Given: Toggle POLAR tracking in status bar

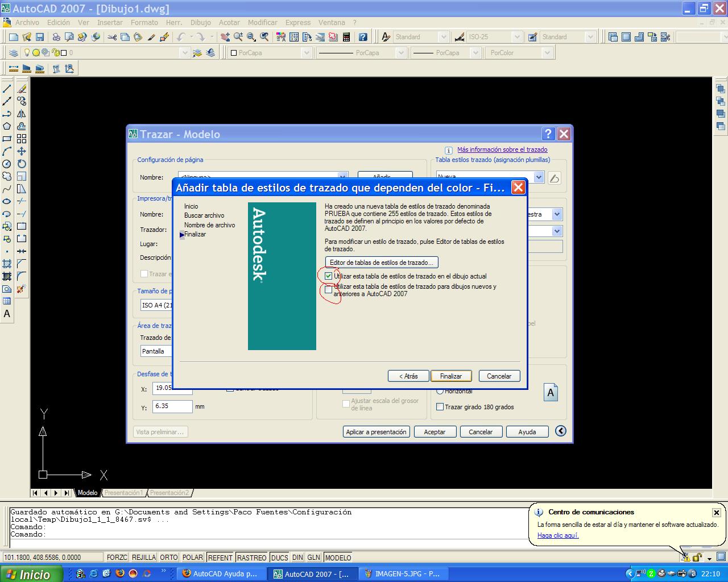Looking at the screenshot, I should [193, 558].
